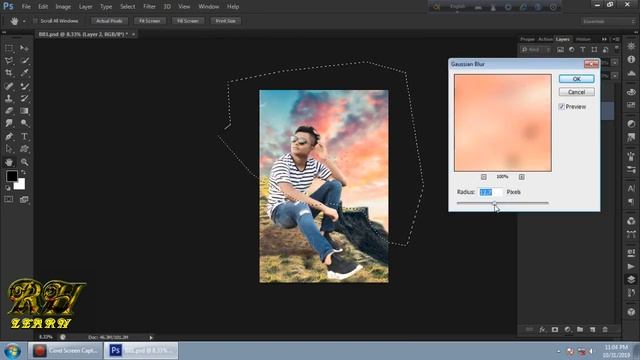Toggle Quick Mask mode
This screenshot has height=360, width=640.
point(9,200)
